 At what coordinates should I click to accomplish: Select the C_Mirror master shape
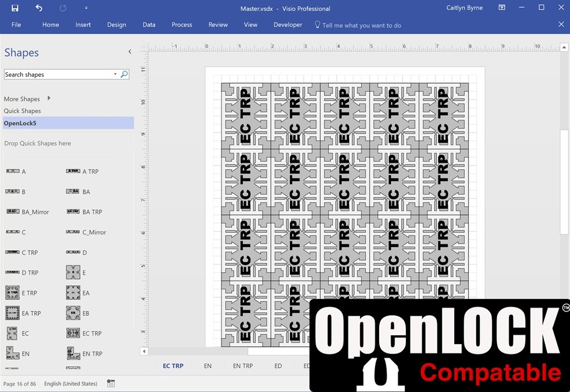coord(86,232)
